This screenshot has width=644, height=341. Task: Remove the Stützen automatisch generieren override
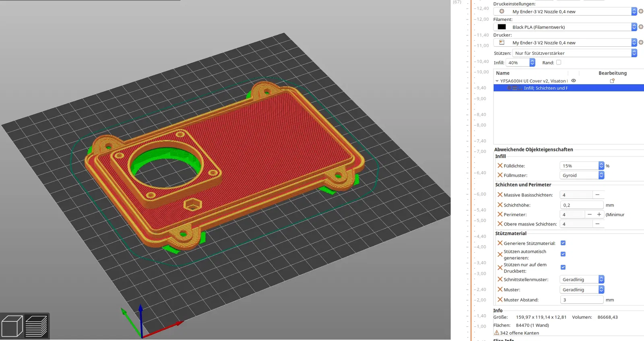click(500, 254)
